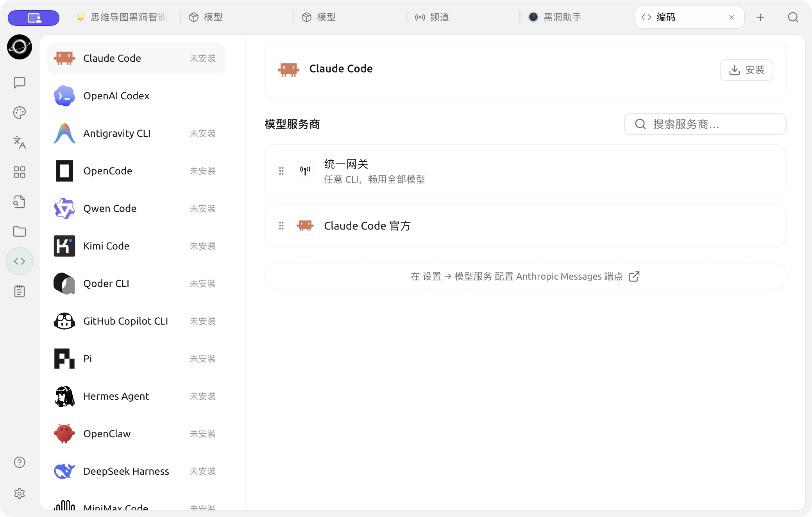Select DeepSeek Harness in the tool list
Screen dimensions: 812x517
click(x=136, y=471)
